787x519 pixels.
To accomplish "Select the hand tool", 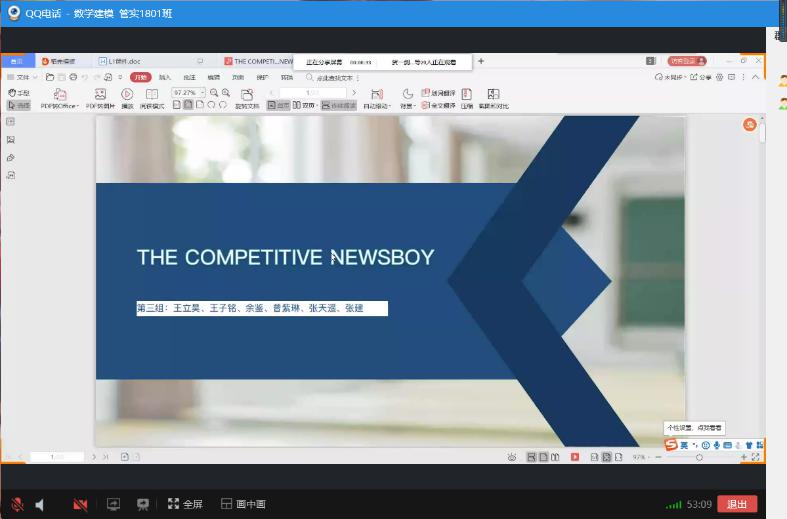I will (x=18, y=92).
